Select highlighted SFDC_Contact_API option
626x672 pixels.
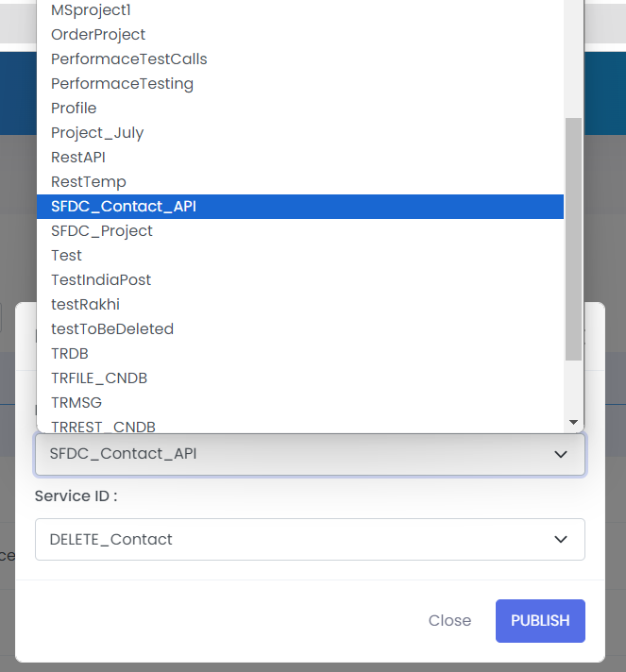[300, 207]
